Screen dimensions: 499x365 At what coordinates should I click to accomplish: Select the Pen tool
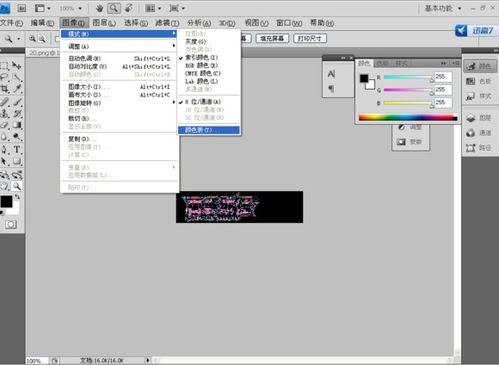5,150
